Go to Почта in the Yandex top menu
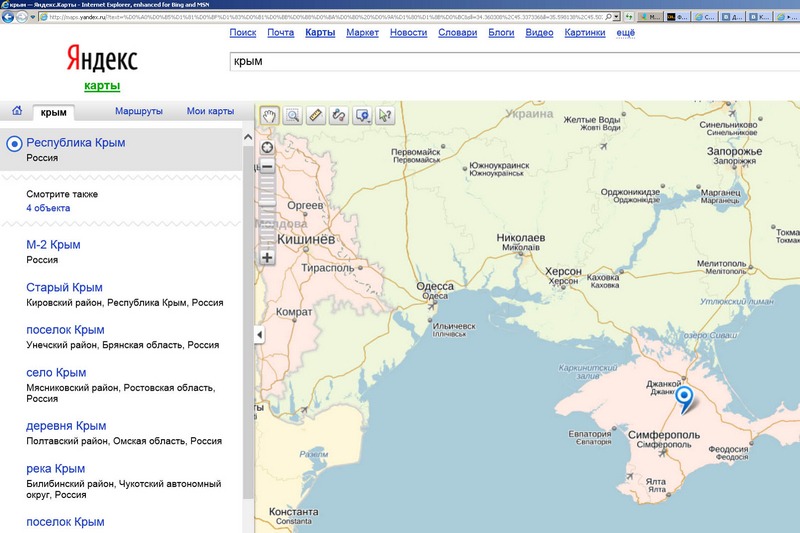The height and width of the screenshot is (533, 800). click(x=281, y=33)
